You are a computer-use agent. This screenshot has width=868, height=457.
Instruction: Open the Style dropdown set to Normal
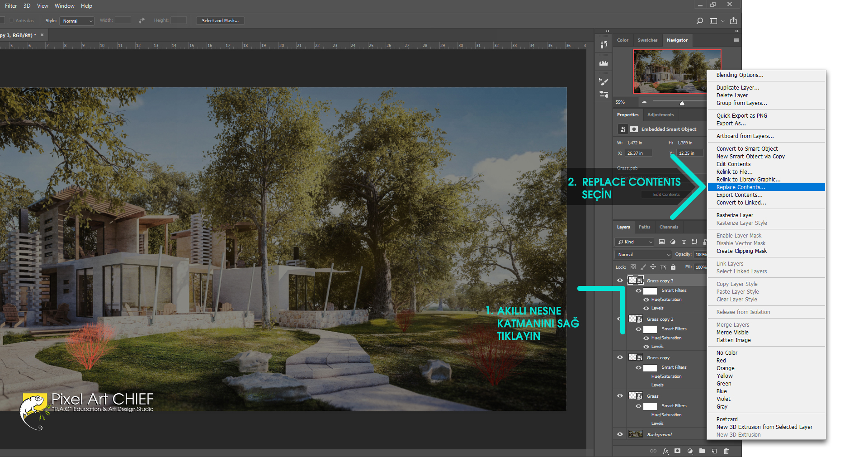pos(77,21)
